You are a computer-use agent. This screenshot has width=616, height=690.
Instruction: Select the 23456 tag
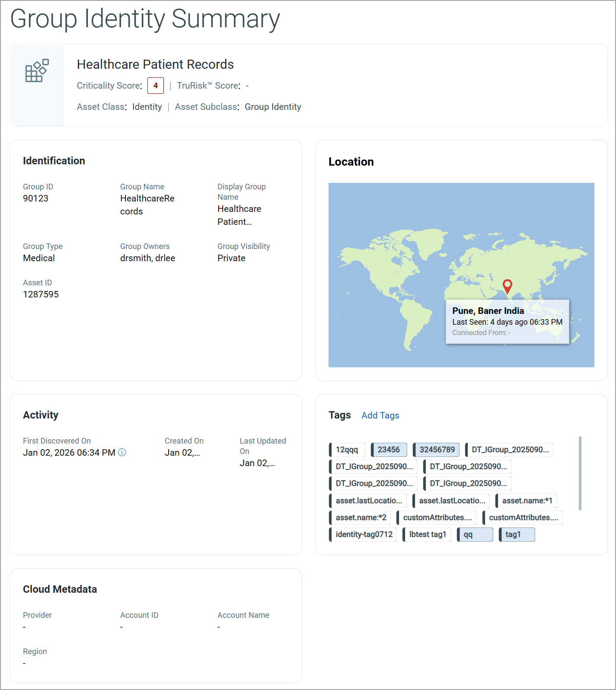pos(389,450)
